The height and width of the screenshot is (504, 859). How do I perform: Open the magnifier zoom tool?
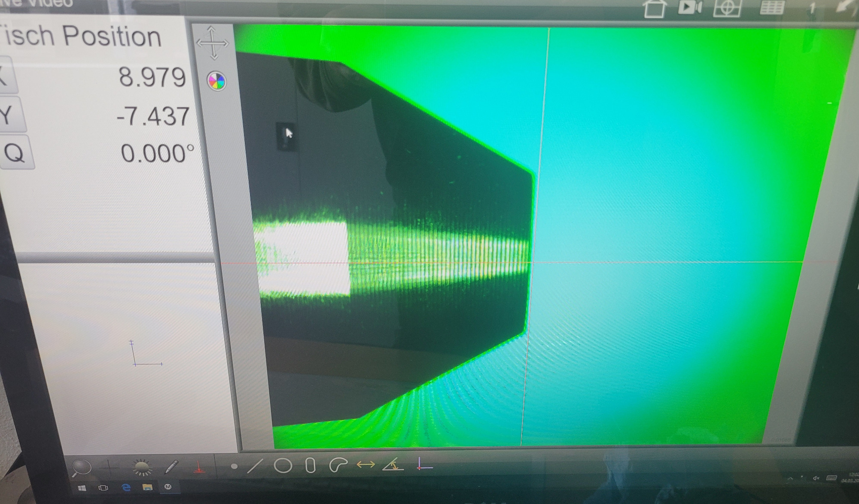(x=81, y=468)
